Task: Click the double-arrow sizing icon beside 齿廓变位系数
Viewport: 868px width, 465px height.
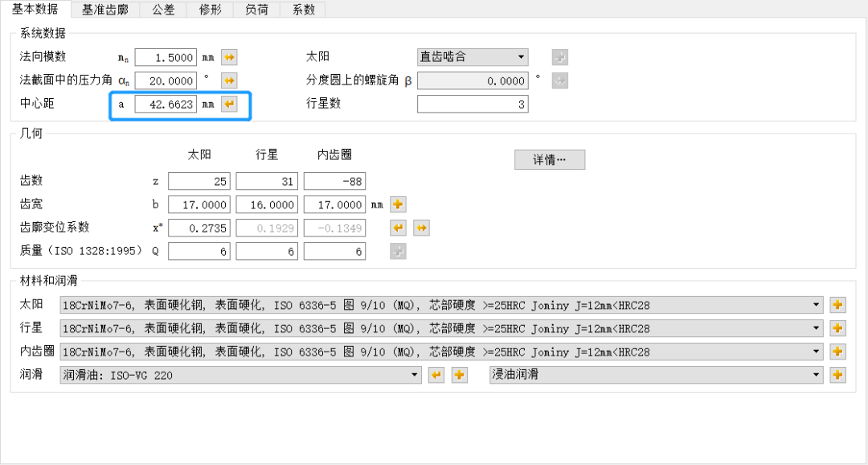Action: (x=421, y=228)
